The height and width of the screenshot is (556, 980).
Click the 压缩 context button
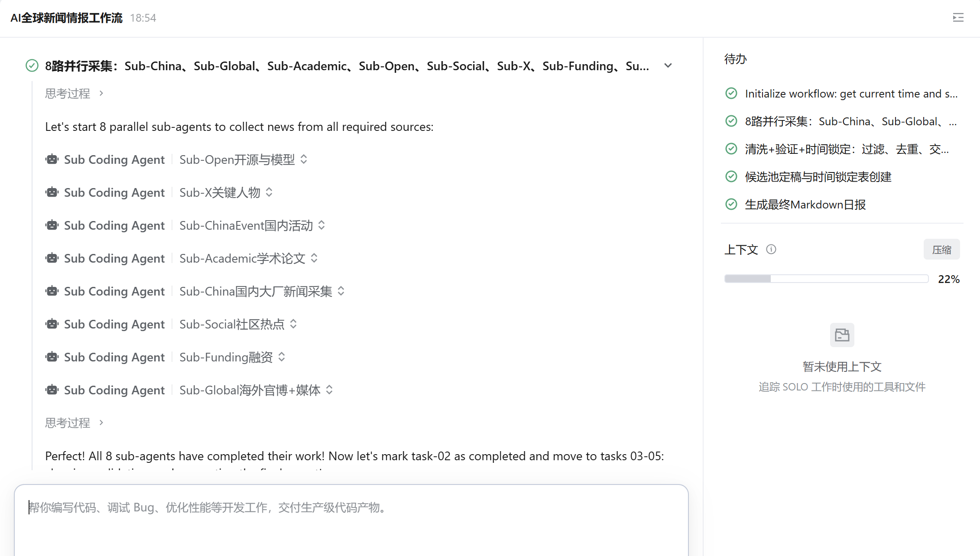tap(941, 250)
